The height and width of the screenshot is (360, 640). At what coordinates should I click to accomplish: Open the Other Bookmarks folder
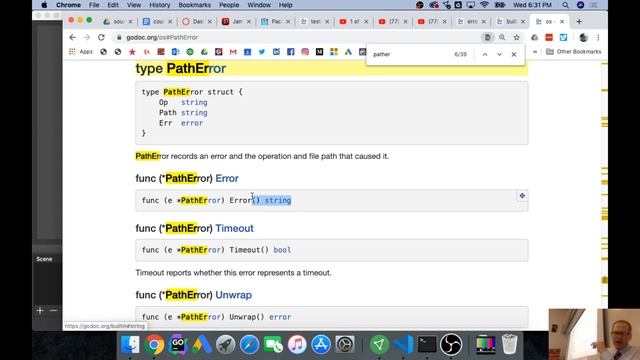[x=573, y=51]
